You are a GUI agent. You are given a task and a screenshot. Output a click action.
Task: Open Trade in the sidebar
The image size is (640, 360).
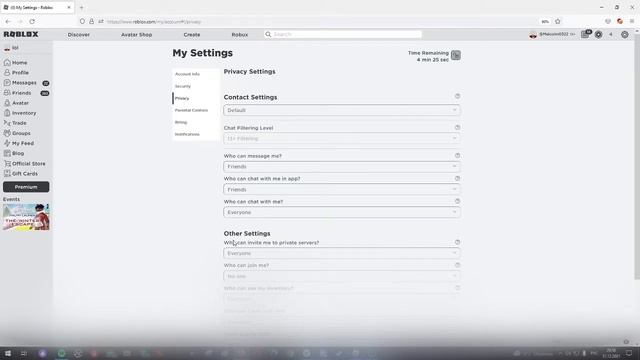point(15,123)
